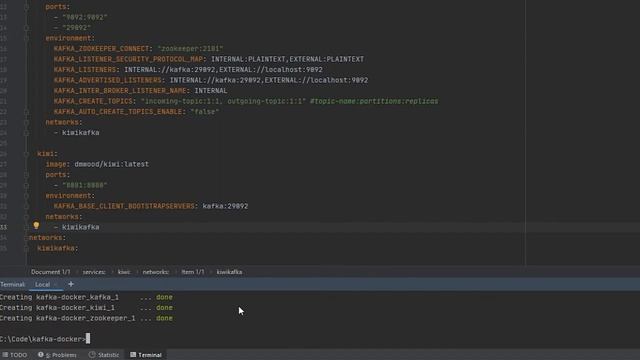Click the KAFKA_BASE_CLIENT_BOOTSTRAPSERVERS key
The width and height of the screenshot is (640, 360).
[x=124, y=206]
